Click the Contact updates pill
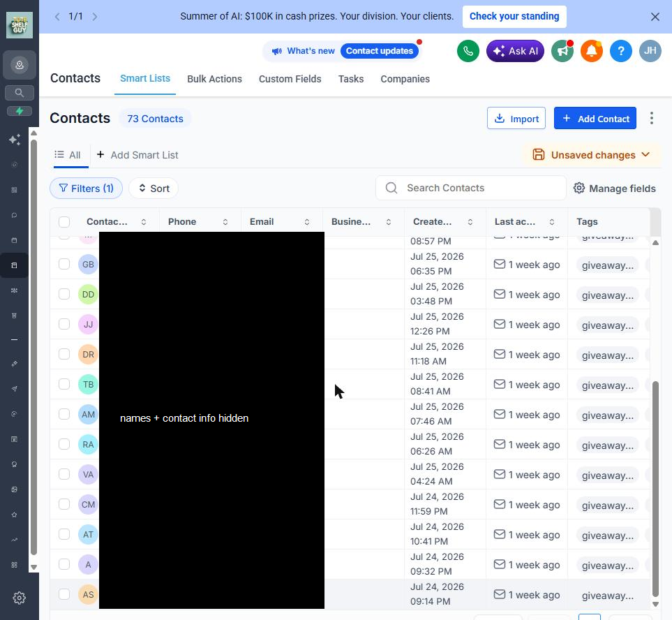The width and height of the screenshot is (672, 620). tap(380, 51)
